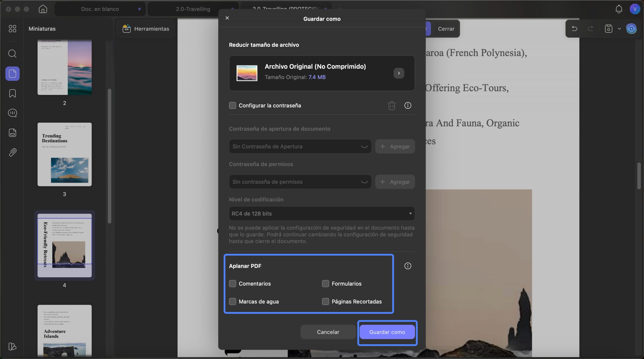This screenshot has width=644, height=359.
Task: Click the undo arrow icon
Action: 574,28
